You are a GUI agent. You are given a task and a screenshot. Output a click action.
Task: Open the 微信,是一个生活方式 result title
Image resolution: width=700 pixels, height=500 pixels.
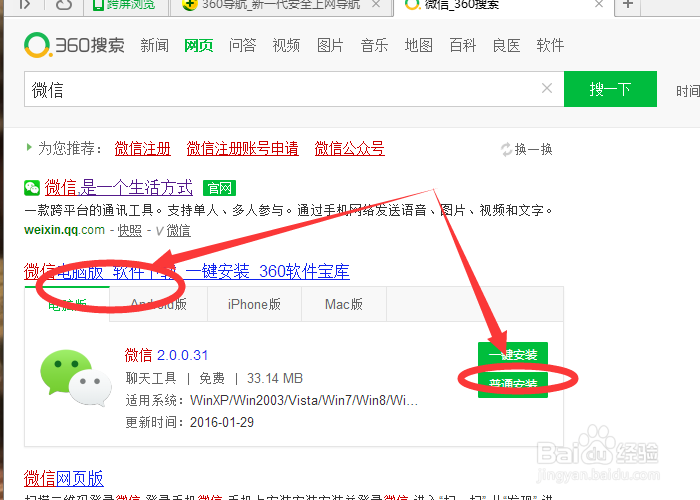119,188
